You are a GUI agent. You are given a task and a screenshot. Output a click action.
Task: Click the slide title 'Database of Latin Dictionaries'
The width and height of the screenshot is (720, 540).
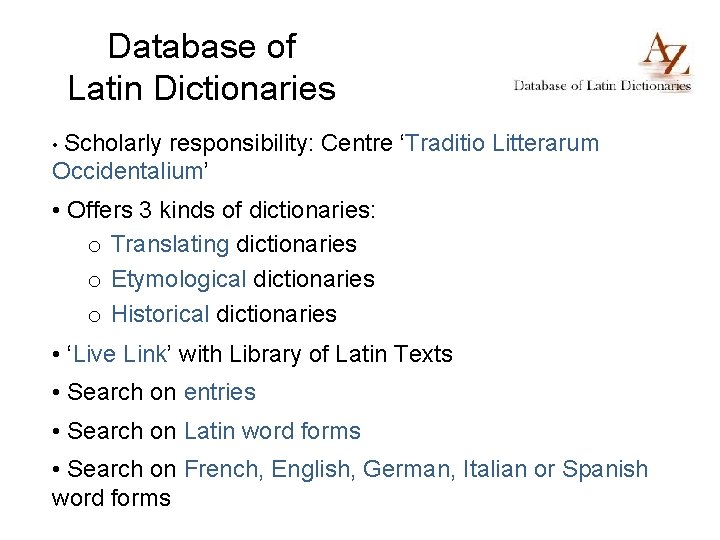pyautogui.click(x=202, y=67)
